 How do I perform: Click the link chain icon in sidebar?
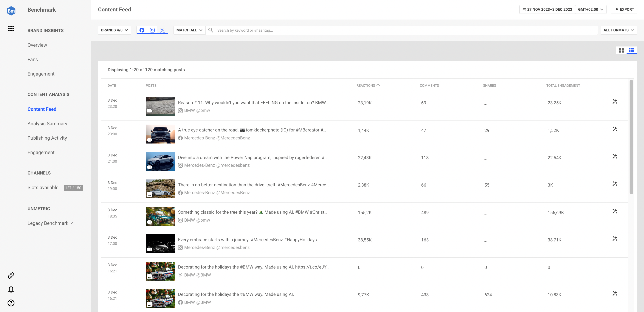click(x=11, y=275)
